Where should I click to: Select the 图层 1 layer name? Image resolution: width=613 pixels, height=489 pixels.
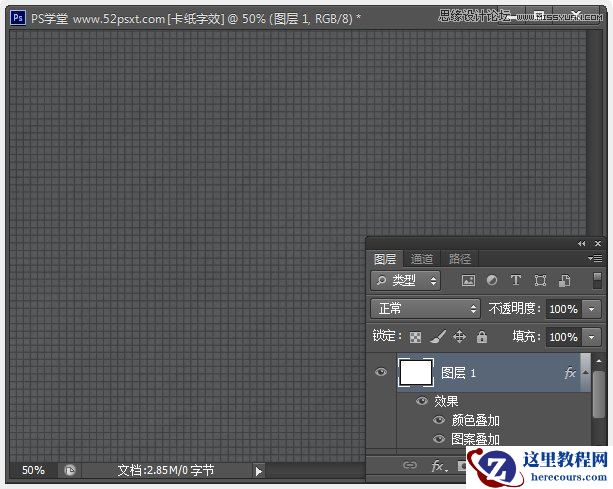[x=458, y=373]
